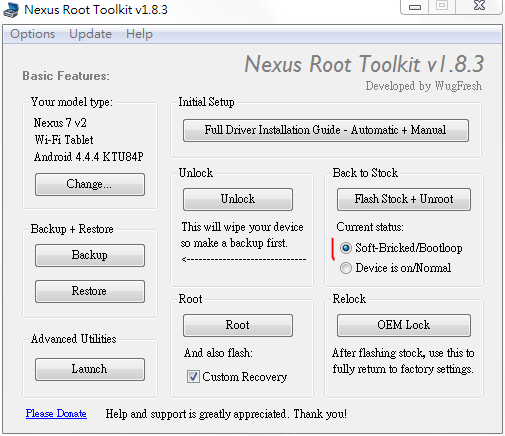Open the Options menu
This screenshot has width=505, height=436.
point(32,34)
